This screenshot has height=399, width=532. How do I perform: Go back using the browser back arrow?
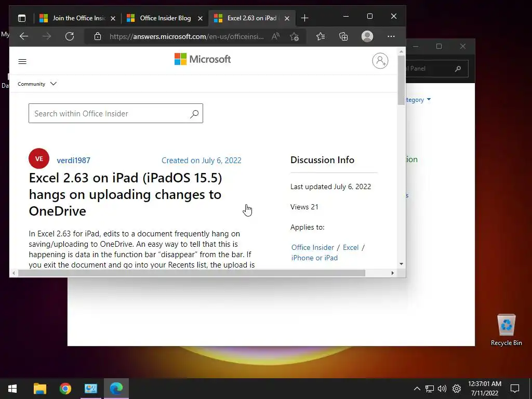24,36
